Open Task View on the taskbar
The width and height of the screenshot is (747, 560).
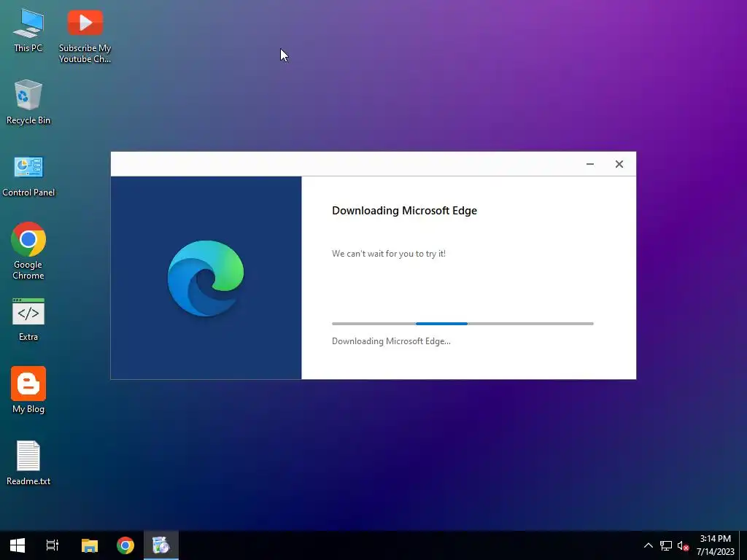[x=53, y=545]
